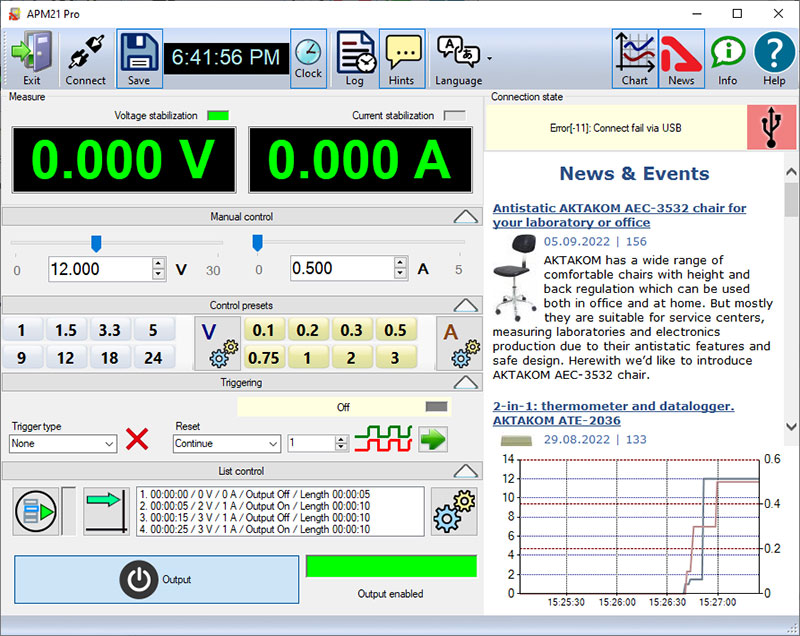The image size is (800, 636).
Task: Open voltage preset settings gear icon
Action: click(218, 344)
